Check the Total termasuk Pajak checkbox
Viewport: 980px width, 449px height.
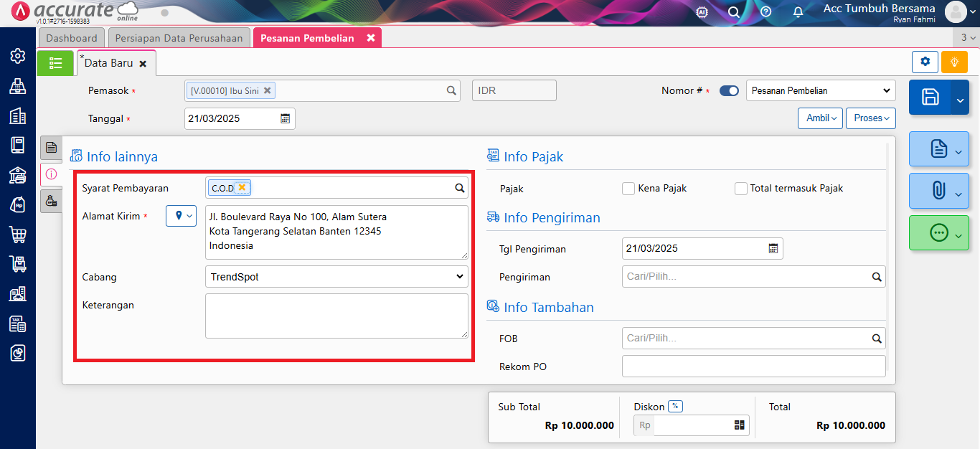[x=741, y=189]
